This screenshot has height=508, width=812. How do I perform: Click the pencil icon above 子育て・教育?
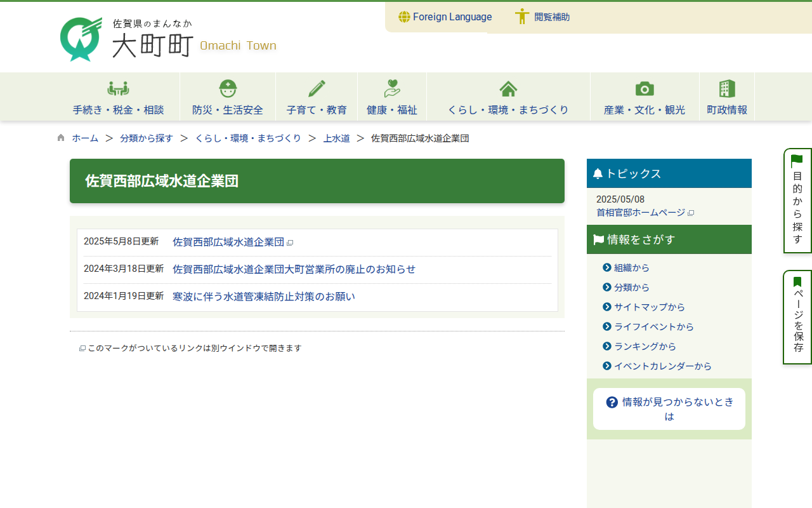[317, 88]
